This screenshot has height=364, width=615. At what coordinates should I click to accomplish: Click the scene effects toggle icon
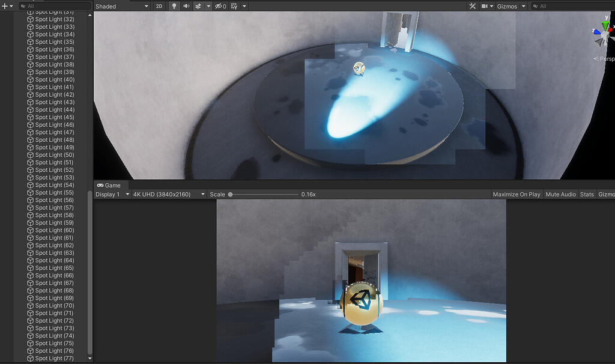tap(199, 6)
